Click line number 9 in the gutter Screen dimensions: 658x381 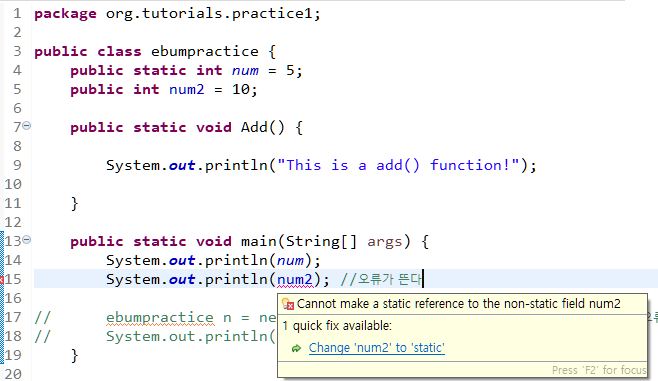pyautogui.click(x=17, y=165)
